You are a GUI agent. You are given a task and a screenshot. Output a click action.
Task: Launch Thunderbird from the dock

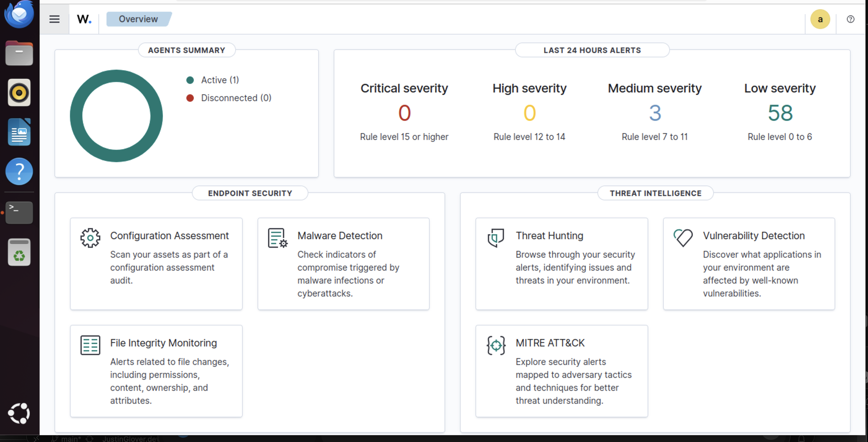19,14
